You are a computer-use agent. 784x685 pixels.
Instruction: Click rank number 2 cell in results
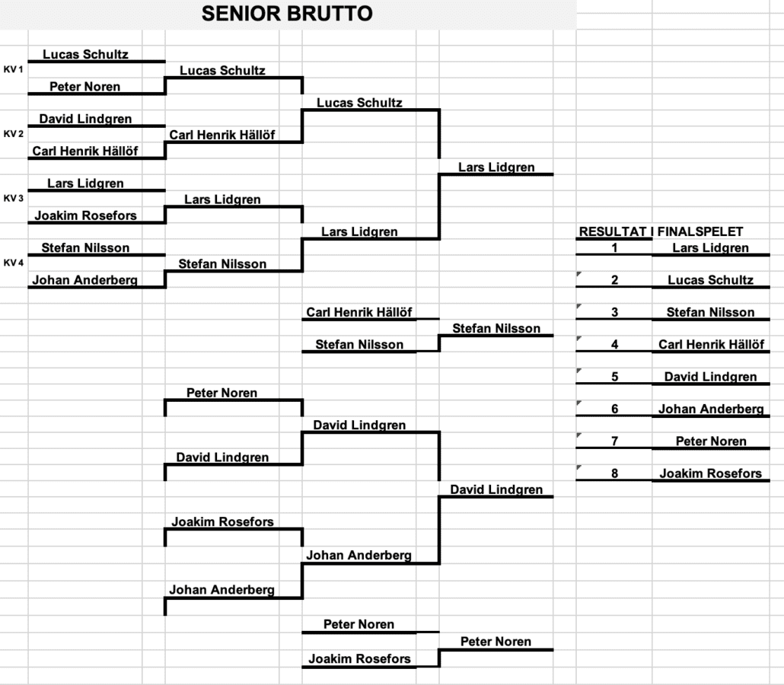tap(614, 280)
